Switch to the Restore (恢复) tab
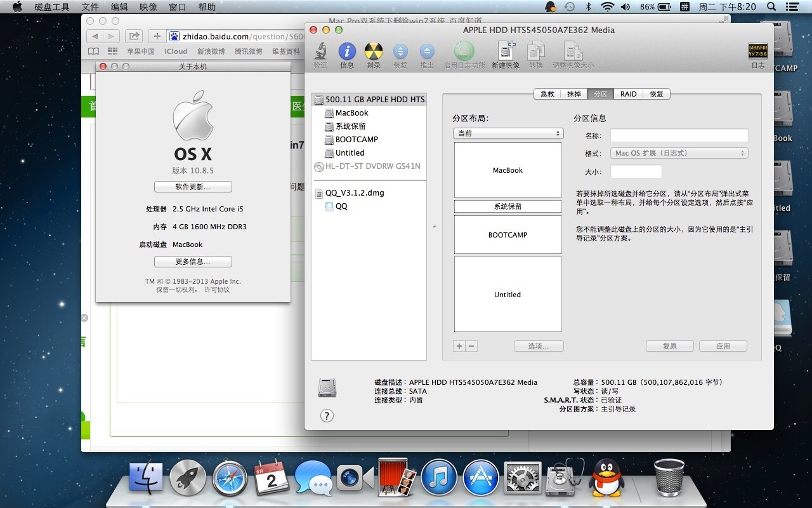Viewport: 812px width, 508px height. (x=657, y=94)
